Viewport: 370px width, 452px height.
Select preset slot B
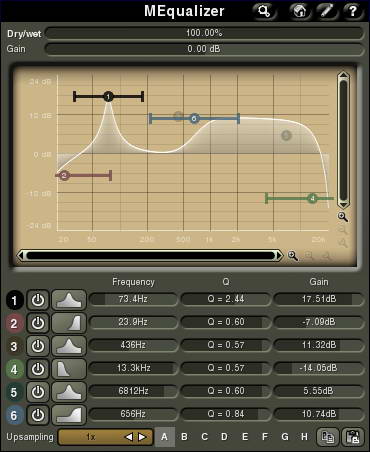pos(184,437)
